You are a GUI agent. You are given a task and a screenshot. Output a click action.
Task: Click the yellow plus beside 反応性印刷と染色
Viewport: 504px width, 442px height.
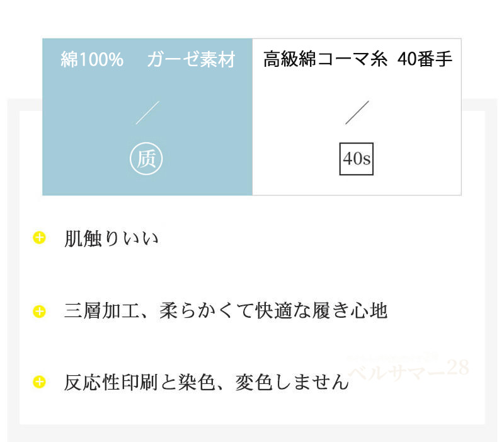coord(40,381)
